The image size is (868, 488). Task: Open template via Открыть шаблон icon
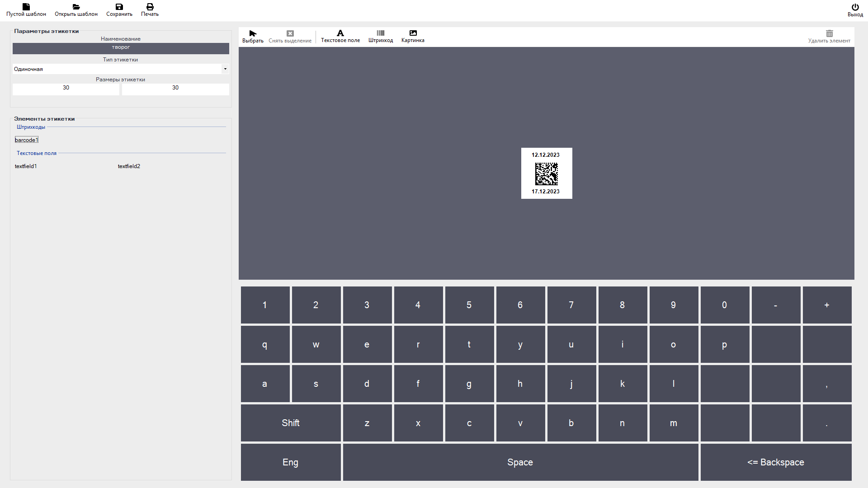[76, 10]
